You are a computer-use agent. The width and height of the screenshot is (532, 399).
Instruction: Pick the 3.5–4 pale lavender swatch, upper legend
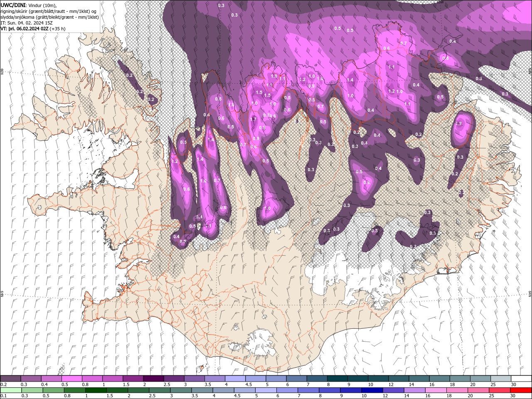215,379
